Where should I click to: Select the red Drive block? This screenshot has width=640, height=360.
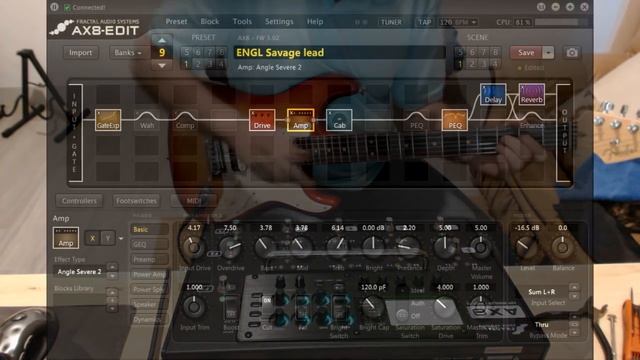[x=262, y=120]
